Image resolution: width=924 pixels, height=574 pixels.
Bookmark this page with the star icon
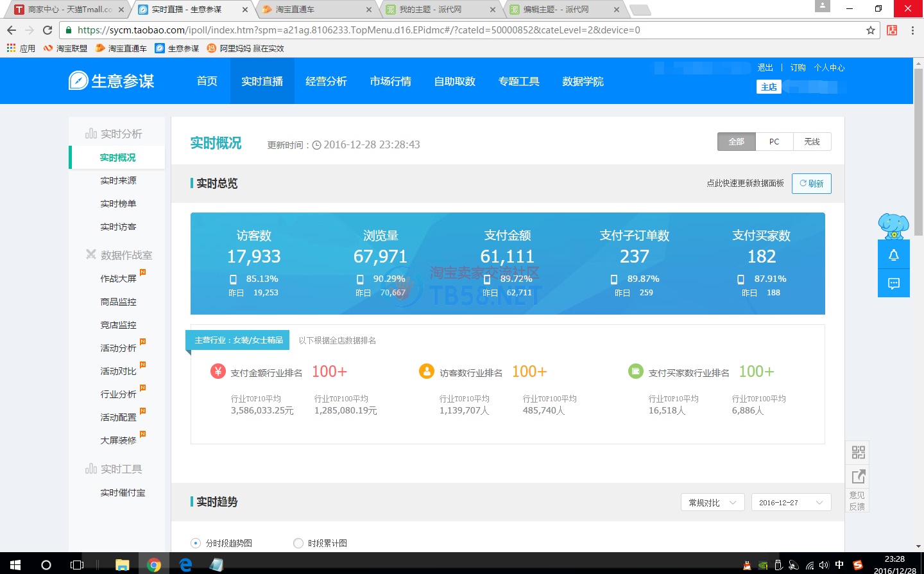coord(871,30)
